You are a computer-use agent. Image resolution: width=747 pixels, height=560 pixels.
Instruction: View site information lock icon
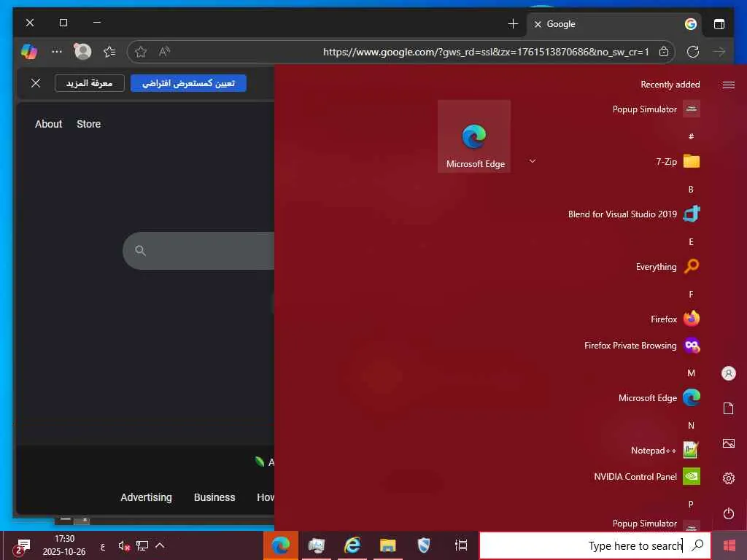pyautogui.click(x=664, y=52)
